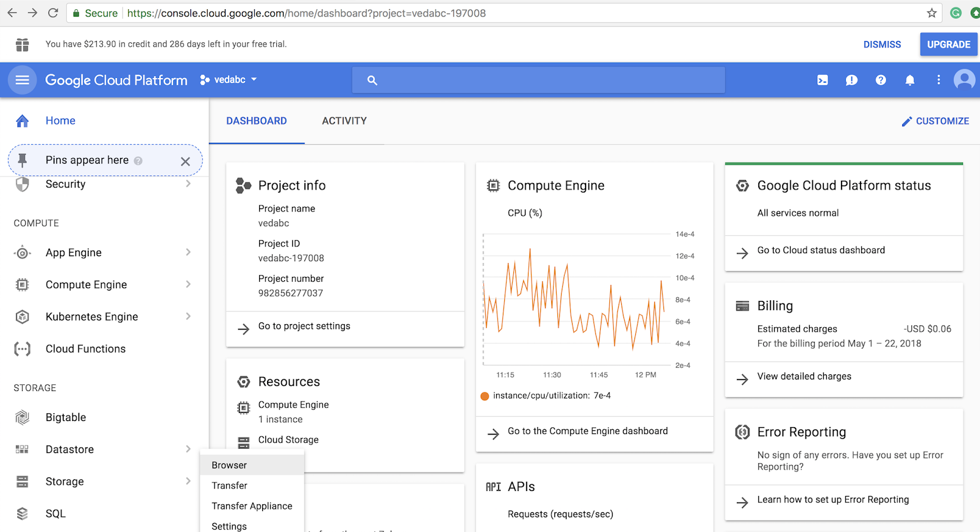The image size is (980, 532).
Task: Expand the Compute Engine submenu chevron
Action: 188,284
